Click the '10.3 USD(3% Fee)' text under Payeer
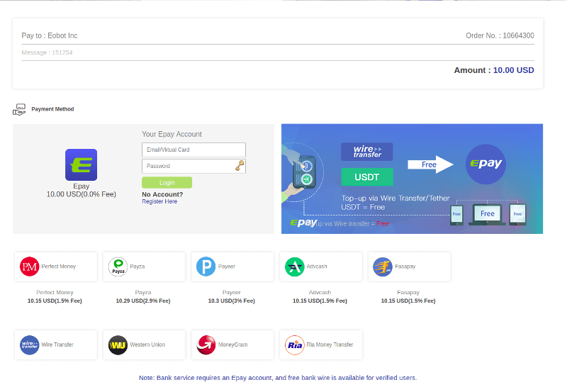 (232, 301)
